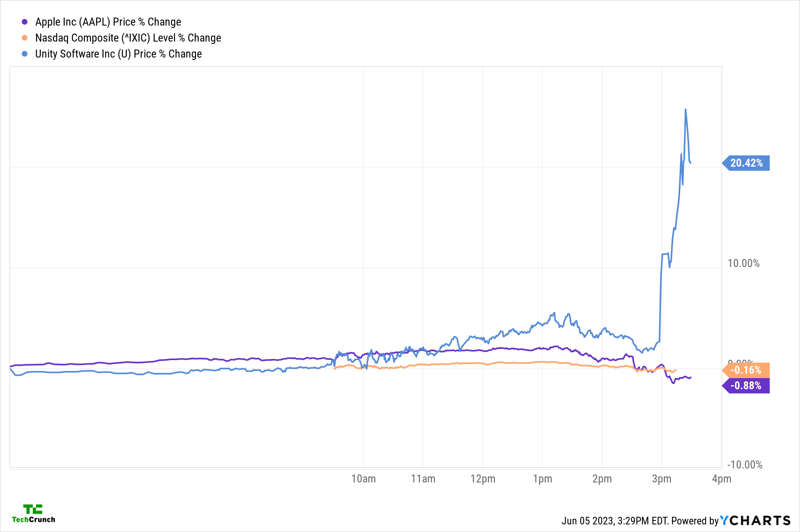Select the Unity Software Inc (U) legend label
800x532 pixels.
click(118, 54)
